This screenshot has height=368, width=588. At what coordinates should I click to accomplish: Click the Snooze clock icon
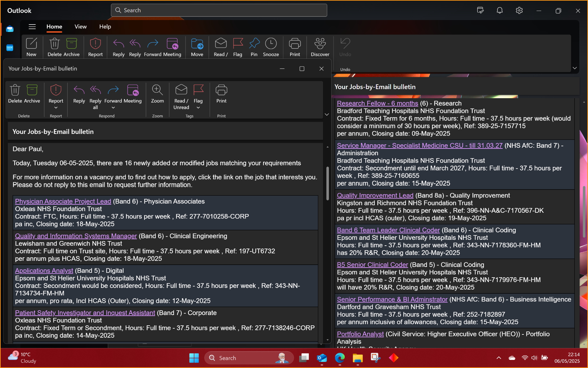tap(271, 47)
